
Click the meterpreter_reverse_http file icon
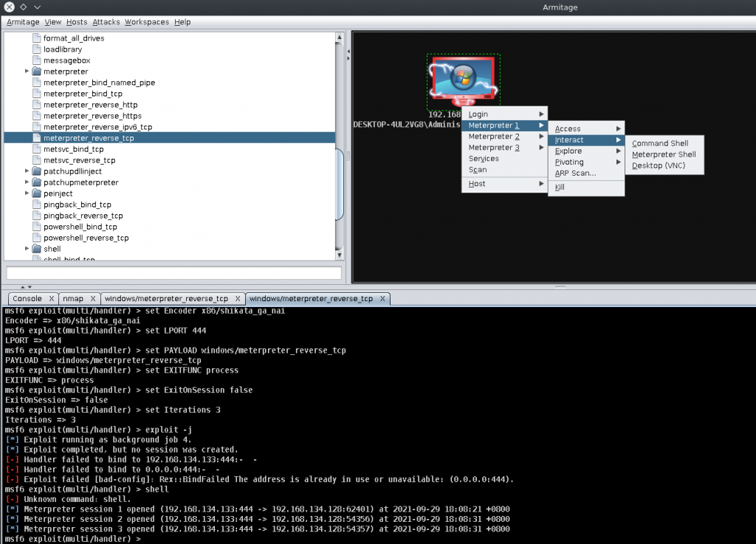[x=37, y=105]
